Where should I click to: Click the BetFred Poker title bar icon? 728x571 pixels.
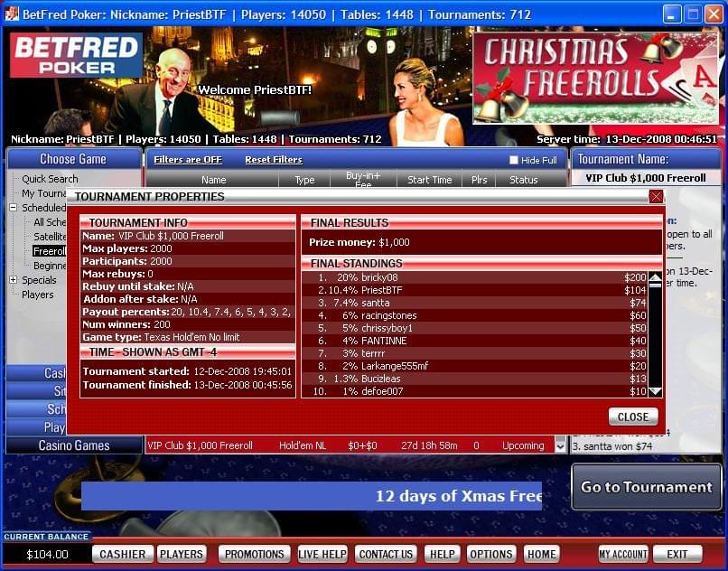tap(12, 14)
